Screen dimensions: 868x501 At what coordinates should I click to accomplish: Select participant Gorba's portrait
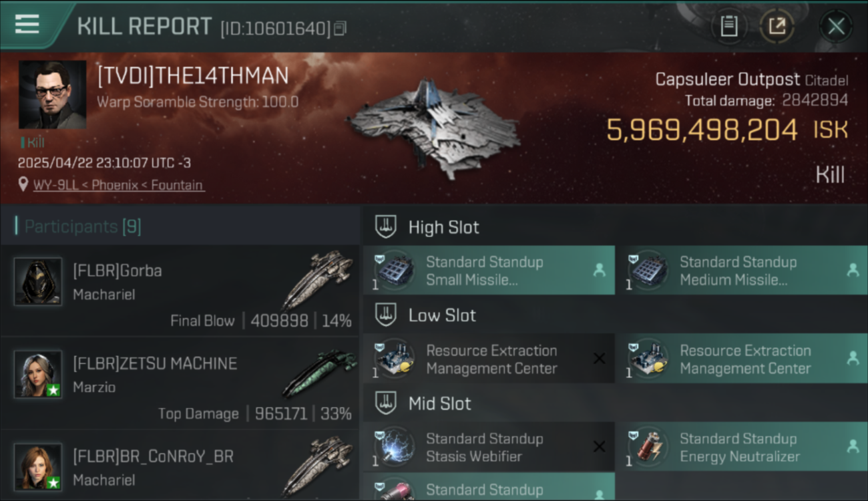click(38, 282)
